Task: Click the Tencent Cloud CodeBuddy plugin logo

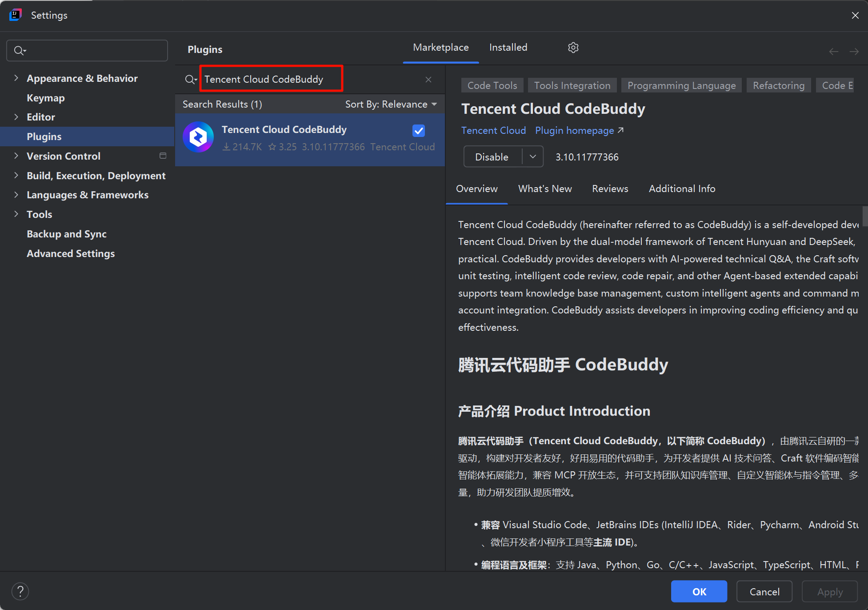Action: click(198, 137)
